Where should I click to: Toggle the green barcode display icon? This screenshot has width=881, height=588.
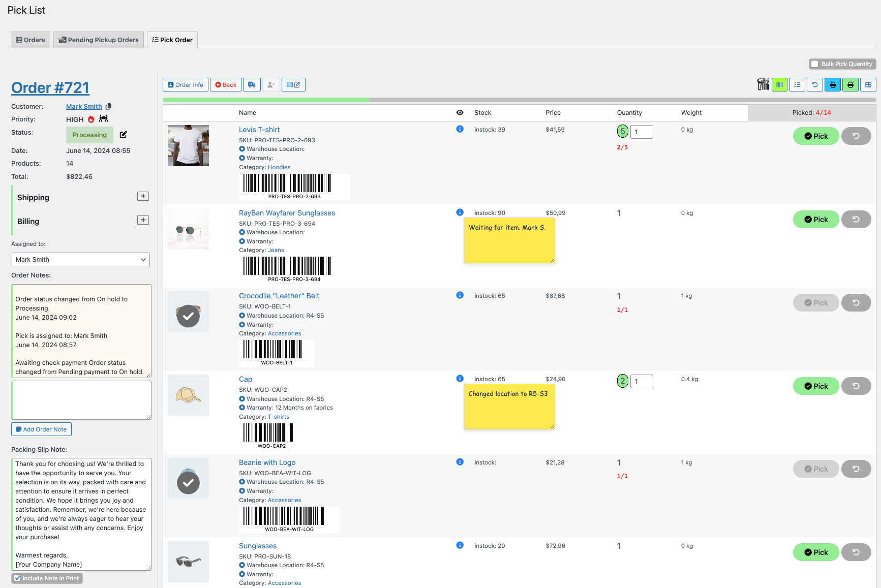779,84
